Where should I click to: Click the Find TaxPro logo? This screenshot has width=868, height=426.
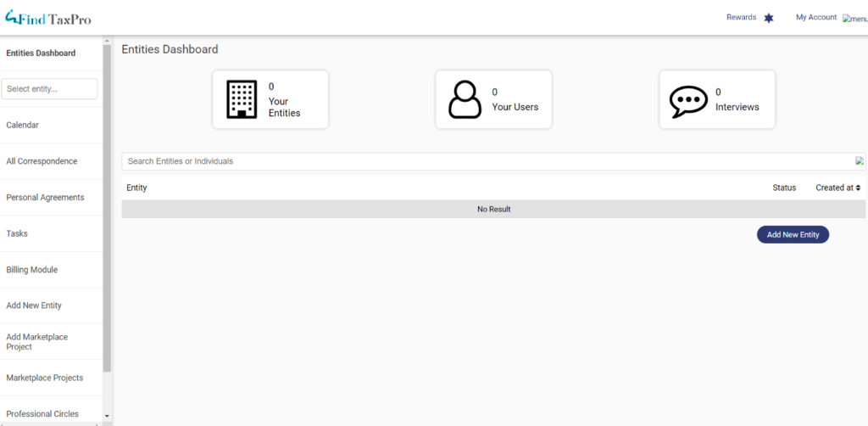[x=48, y=17]
